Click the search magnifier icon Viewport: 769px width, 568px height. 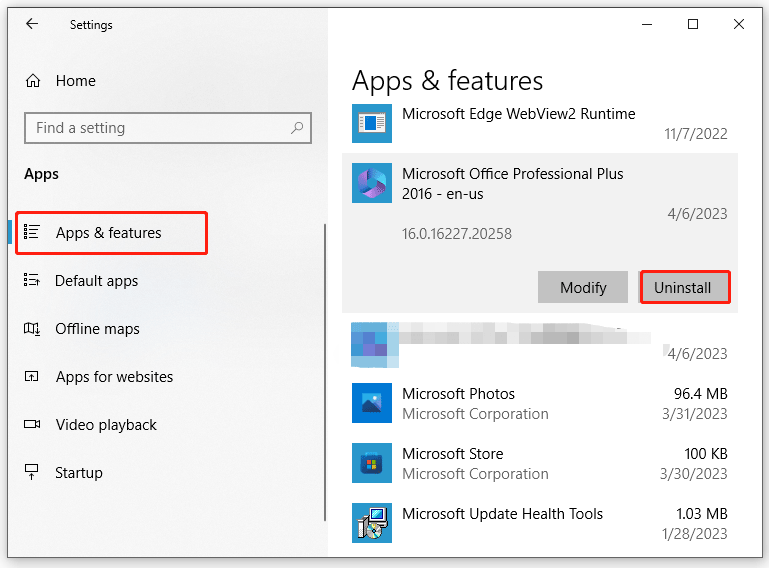pos(297,128)
